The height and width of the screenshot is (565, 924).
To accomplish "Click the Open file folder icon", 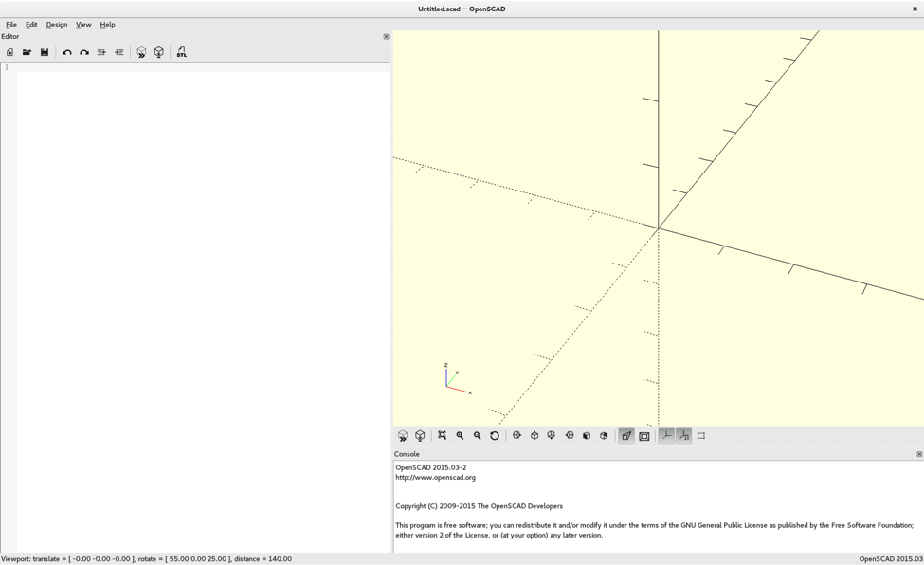I will pos(27,52).
